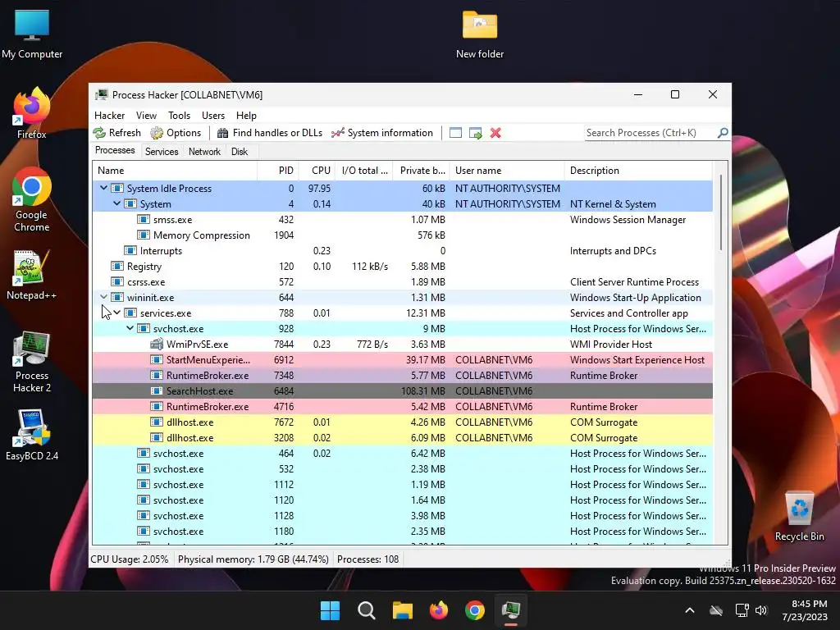The width and height of the screenshot is (840, 630).
Task: Open the Windows Start button
Action: [330, 610]
